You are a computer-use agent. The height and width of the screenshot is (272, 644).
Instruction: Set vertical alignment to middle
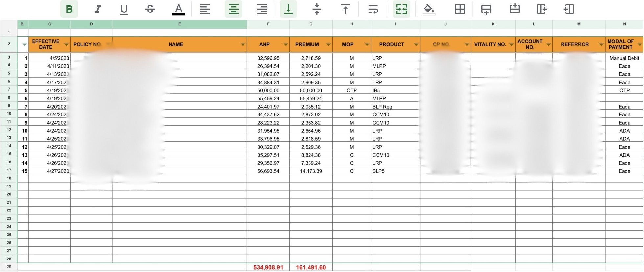click(x=317, y=9)
